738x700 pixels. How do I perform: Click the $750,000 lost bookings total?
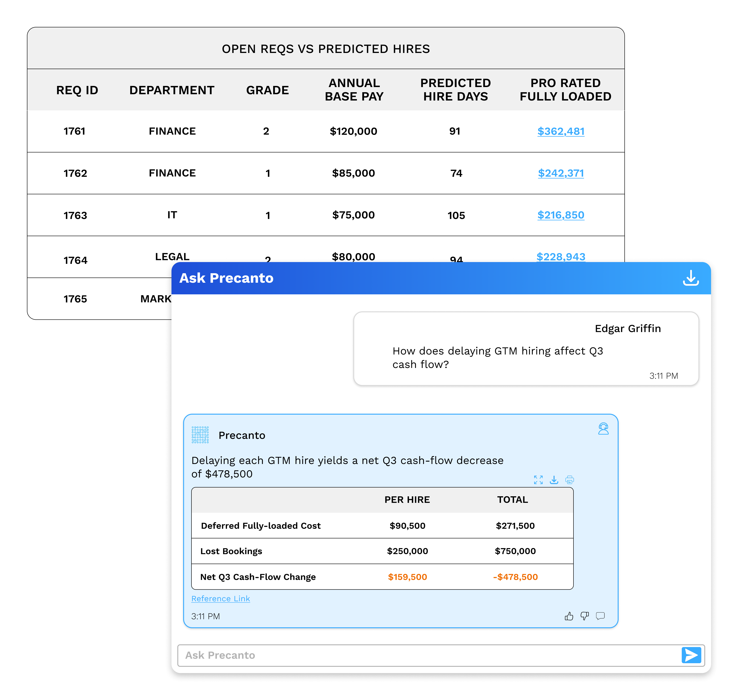[x=515, y=551]
